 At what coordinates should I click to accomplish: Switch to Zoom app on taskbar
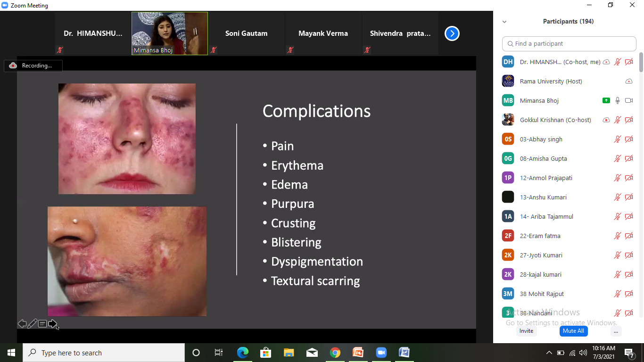pyautogui.click(x=381, y=353)
